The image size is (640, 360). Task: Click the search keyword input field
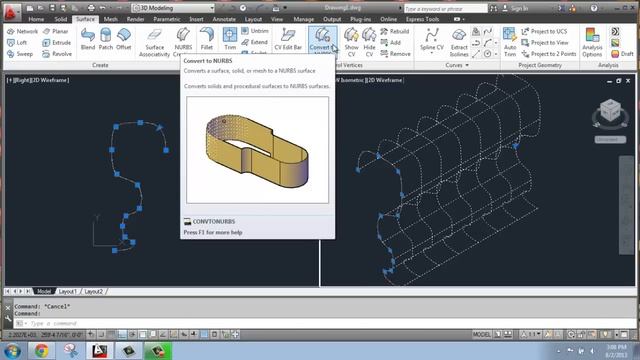pos(445,9)
